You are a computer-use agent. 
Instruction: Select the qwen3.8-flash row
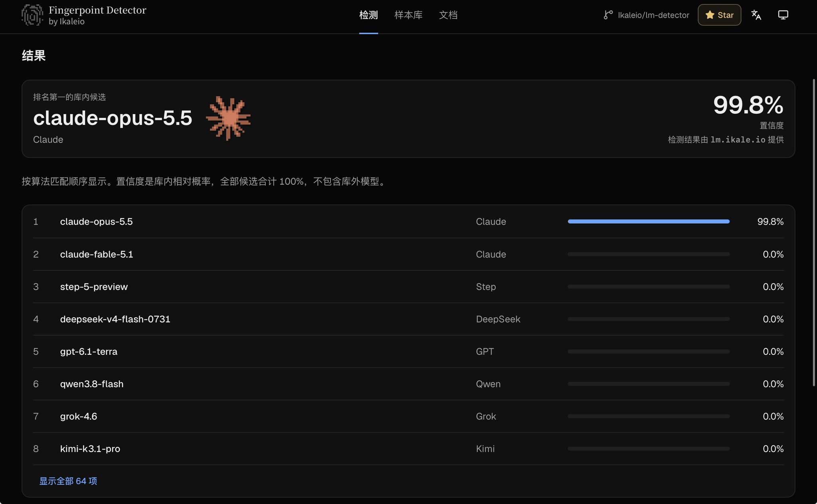click(408, 384)
